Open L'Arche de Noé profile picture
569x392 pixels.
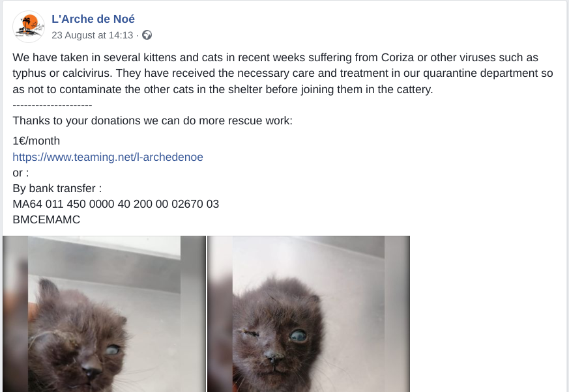pos(29,27)
